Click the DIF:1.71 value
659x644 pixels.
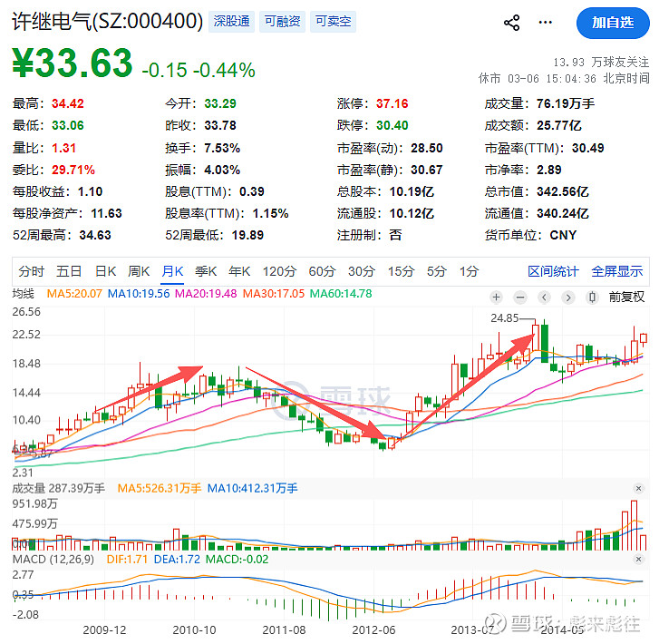(127, 559)
